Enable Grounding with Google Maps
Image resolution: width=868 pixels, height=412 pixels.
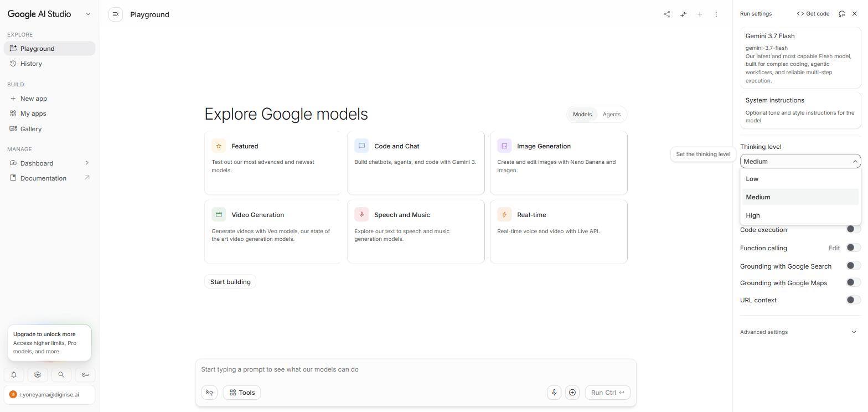pyautogui.click(x=853, y=282)
